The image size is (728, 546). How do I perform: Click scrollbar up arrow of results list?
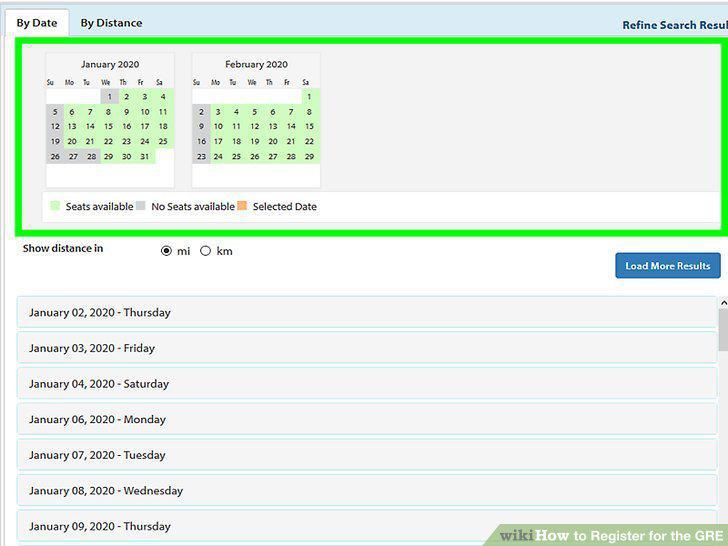coord(723,303)
